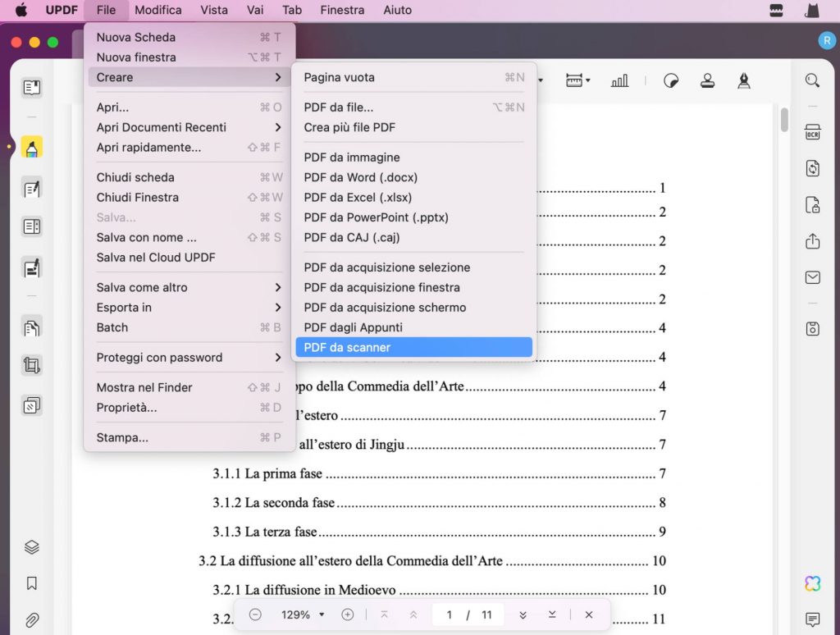Click the Convert PDF icon
The image size is (840, 635).
pos(812,167)
